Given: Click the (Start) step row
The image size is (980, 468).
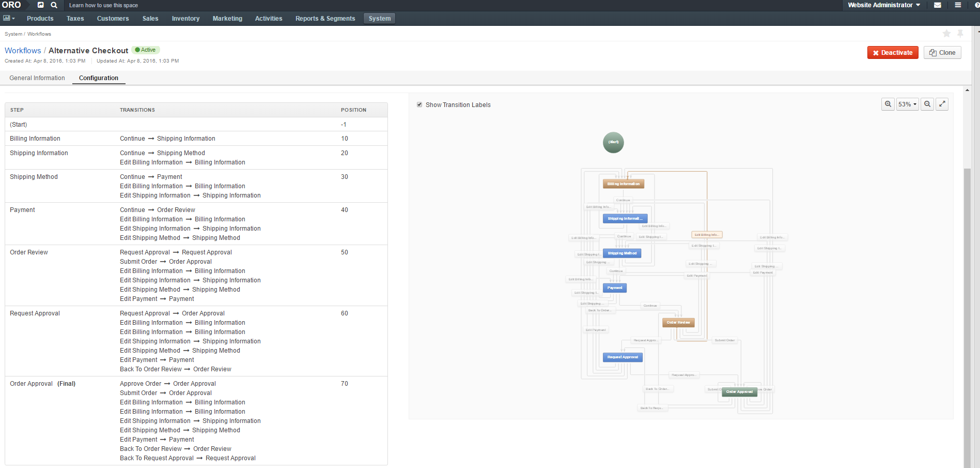Looking at the screenshot, I should coord(196,125).
